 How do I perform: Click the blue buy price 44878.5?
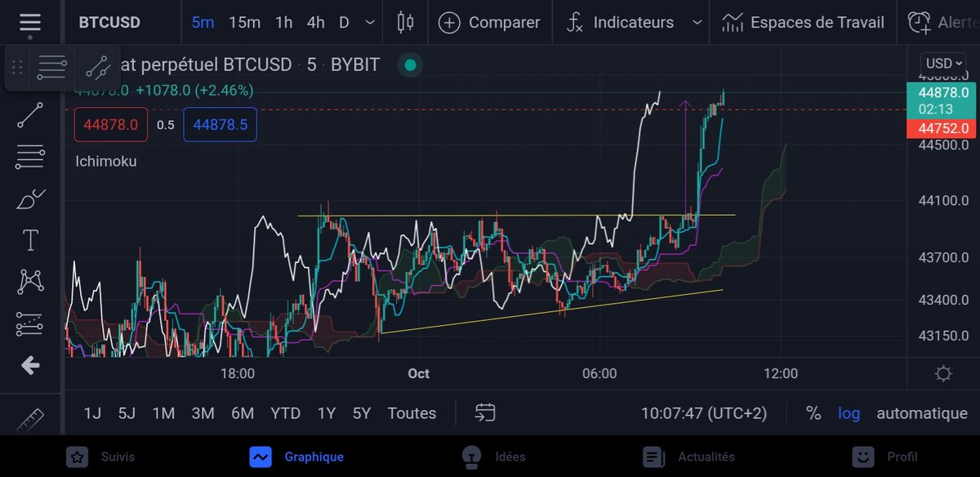(x=220, y=125)
